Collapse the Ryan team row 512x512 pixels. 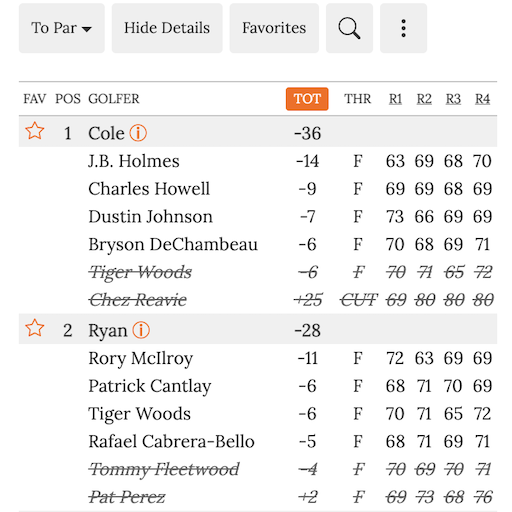point(258,329)
